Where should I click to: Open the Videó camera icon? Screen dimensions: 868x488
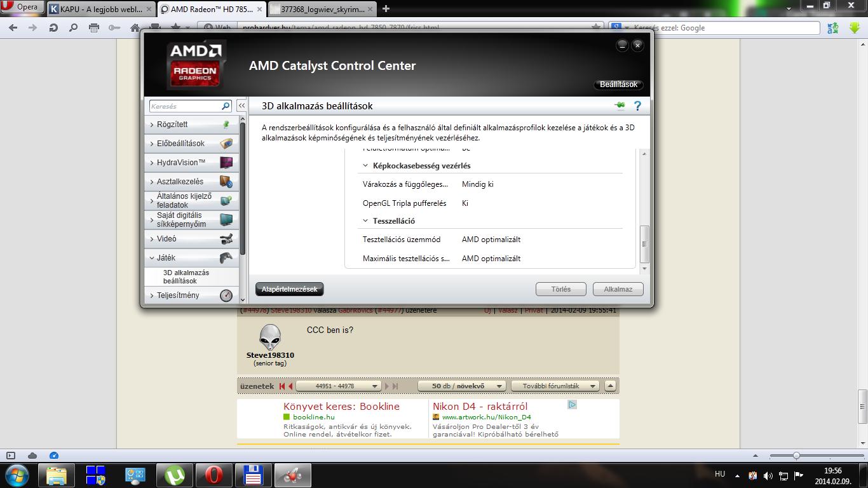(x=226, y=239)
